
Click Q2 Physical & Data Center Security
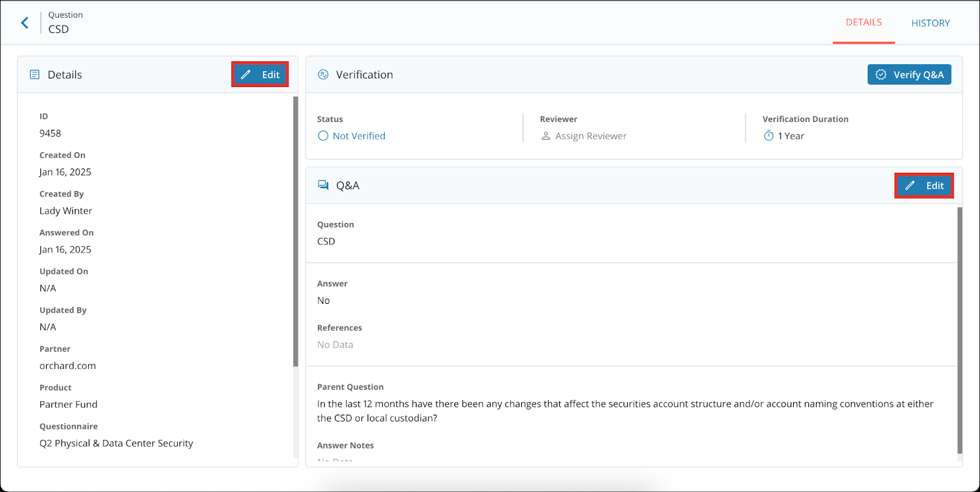[x=116, y=443]
